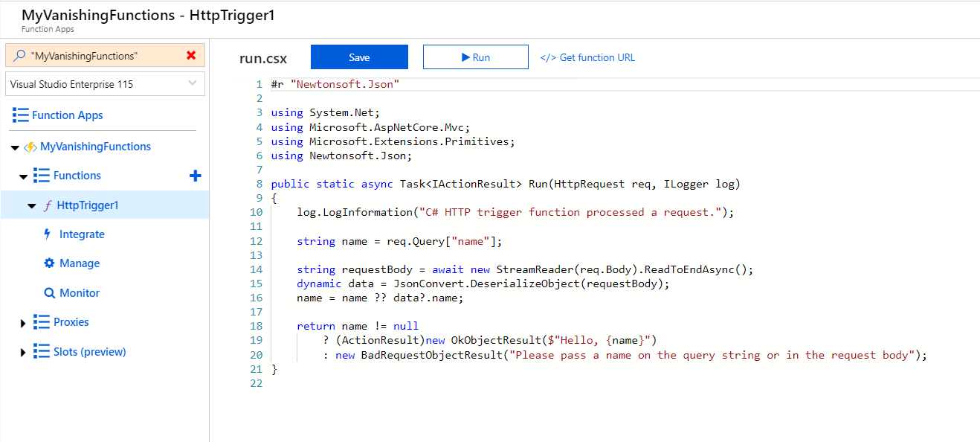
Task: Open Slots (preview) in the sidebar
Action: [90, 352]
